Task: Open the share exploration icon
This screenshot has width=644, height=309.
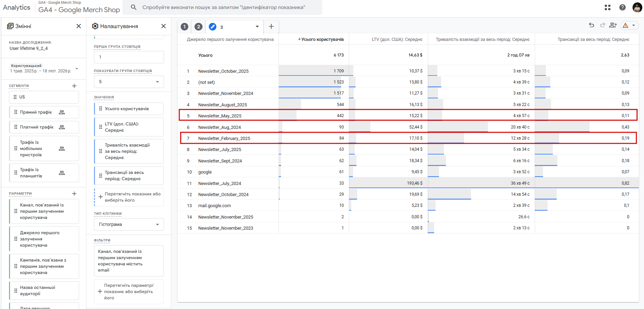Action: point(613,25)
